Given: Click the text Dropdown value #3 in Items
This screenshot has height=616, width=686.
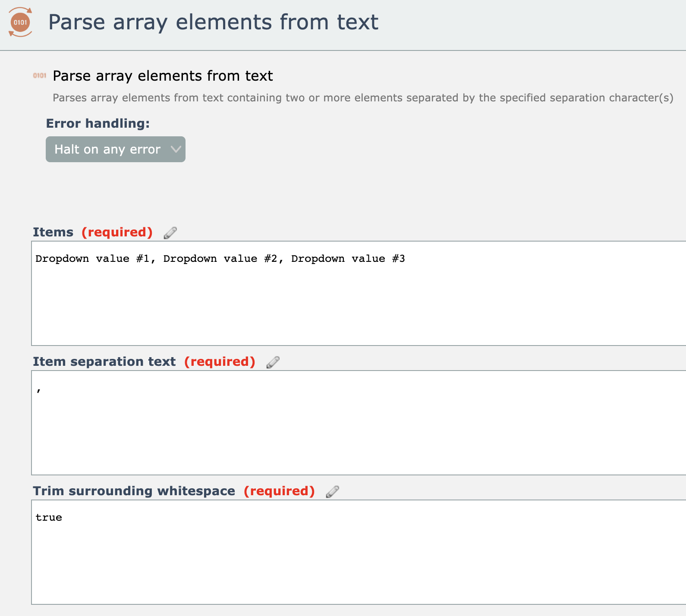Looking at the screenshot, I should click(348, 259).
